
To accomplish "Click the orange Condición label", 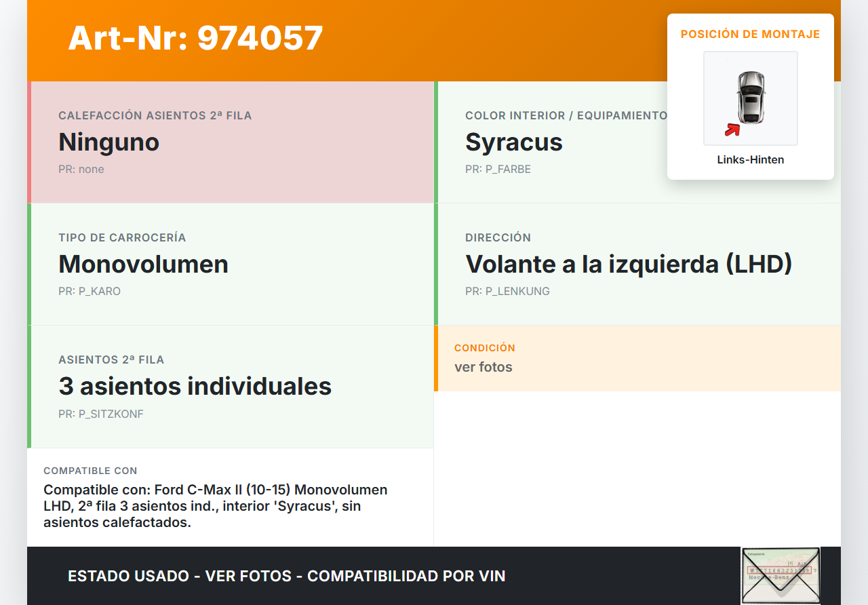I will click(484, 347).
